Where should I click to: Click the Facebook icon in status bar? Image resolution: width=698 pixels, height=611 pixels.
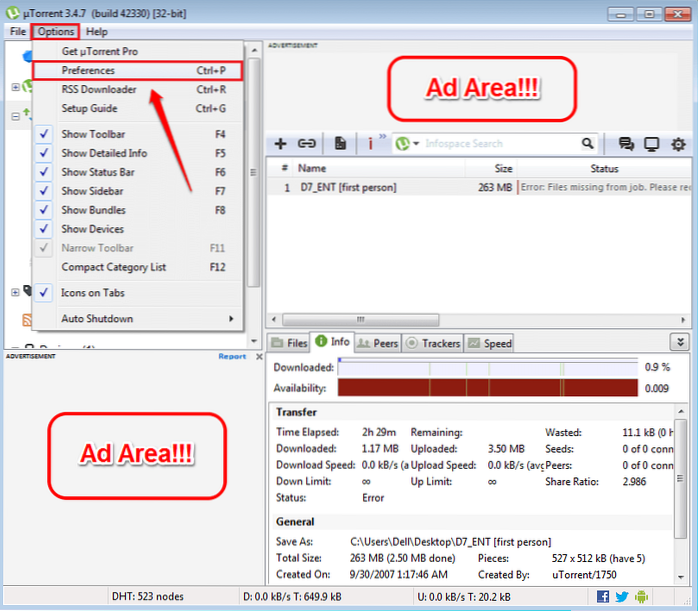603,597
